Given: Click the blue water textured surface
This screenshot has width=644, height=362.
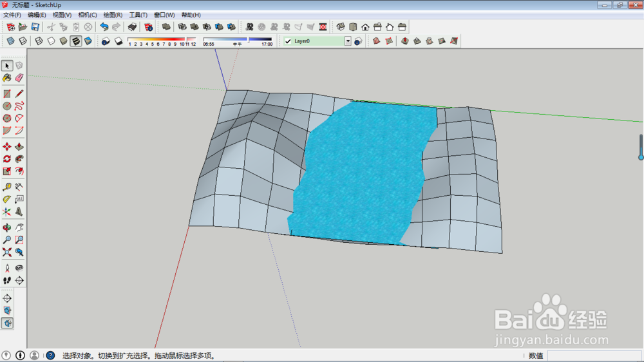Looking at the screenshot, I should (x=361, y=173).
